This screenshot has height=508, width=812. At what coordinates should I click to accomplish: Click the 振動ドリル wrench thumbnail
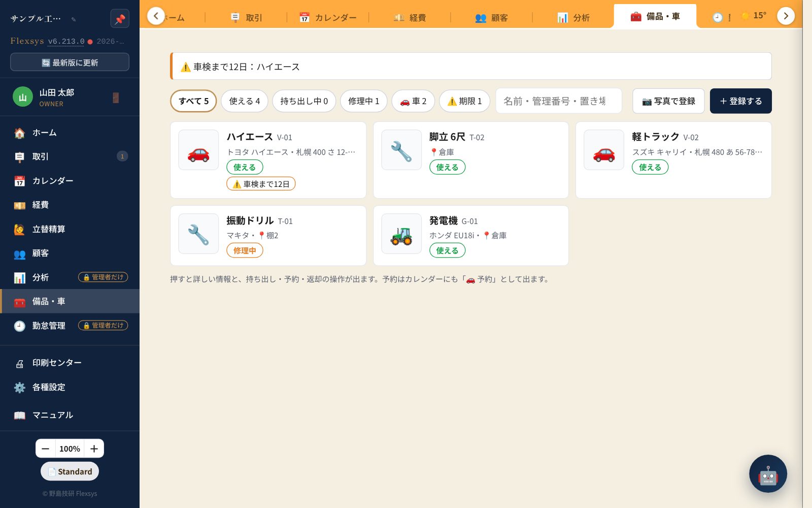(198, 234)
